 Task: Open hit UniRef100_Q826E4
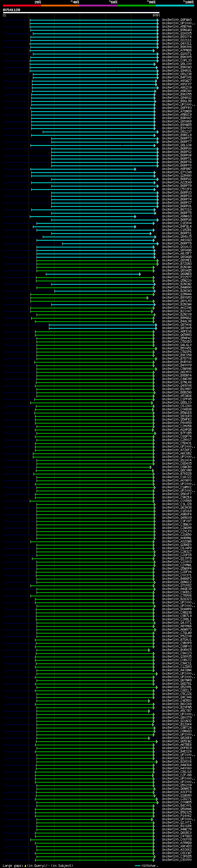point(177,738)
